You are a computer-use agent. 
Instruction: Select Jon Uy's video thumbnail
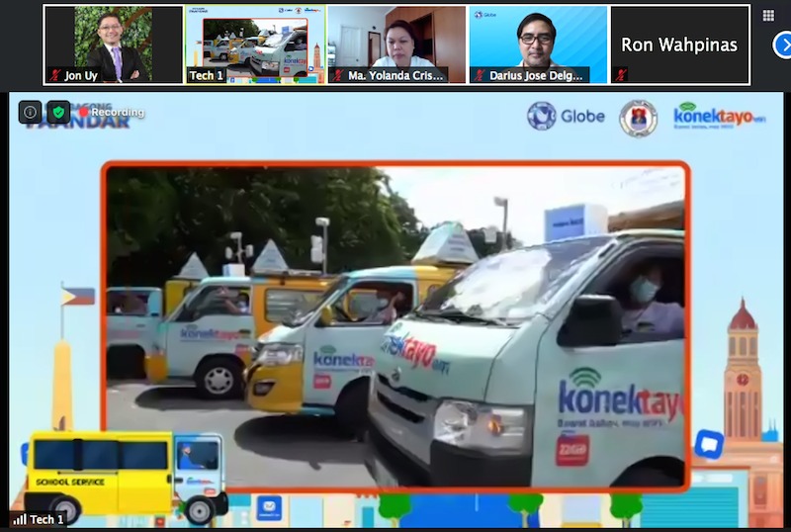click(x=114, y=44)
